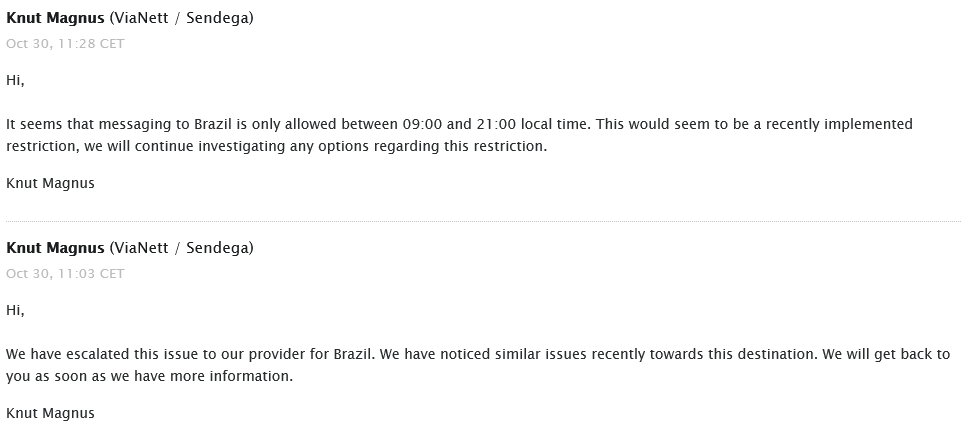Screen dimensions: 961x439
Task: Click the 'Oct 30, 11:03 CET' timestamp
Action: pyautogui.click(x=65, y=274)
